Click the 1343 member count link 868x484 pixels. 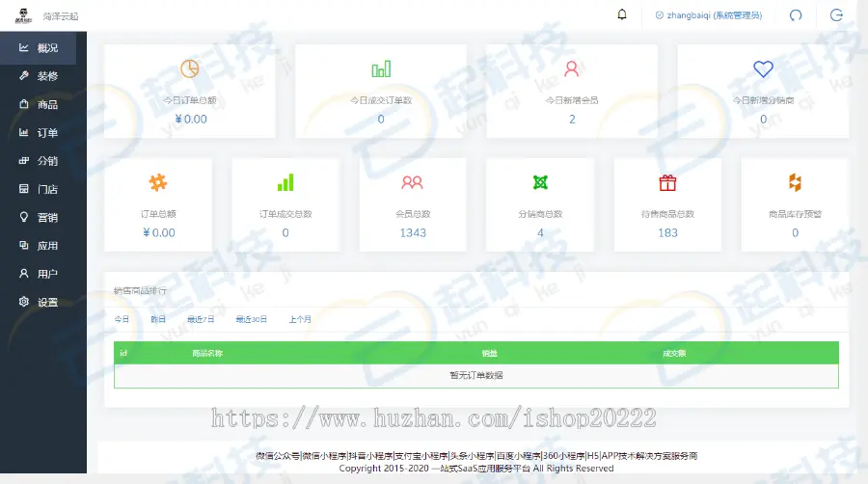click(413, 232)
